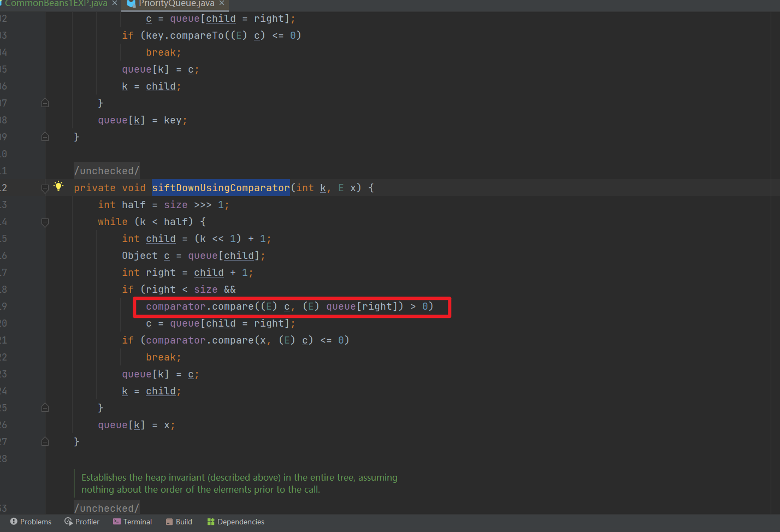Open the Dependencies tool window
This screenshot has height=532, width=780.
[x=235, y=522]
